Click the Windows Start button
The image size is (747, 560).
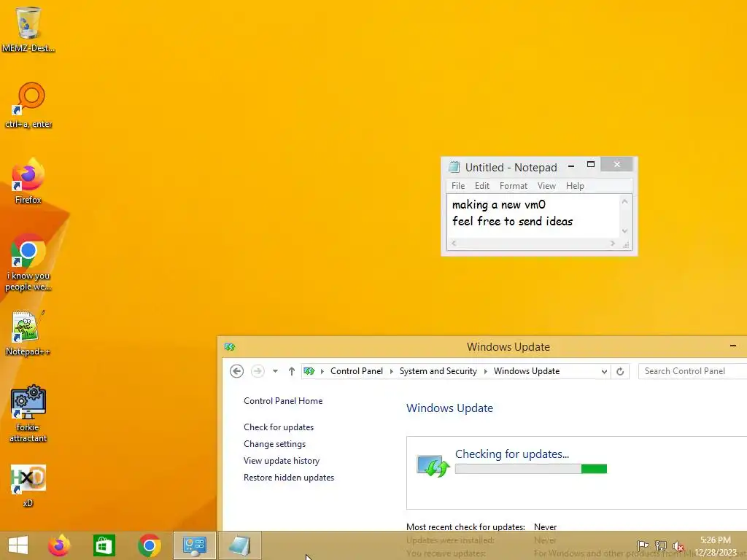pos(18,545)
